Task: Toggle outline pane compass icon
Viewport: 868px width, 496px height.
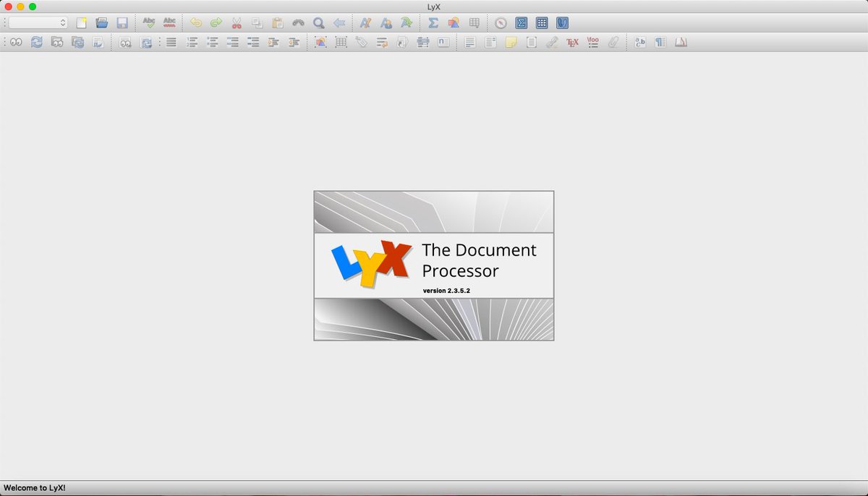Action: click(x=501, y=23)
